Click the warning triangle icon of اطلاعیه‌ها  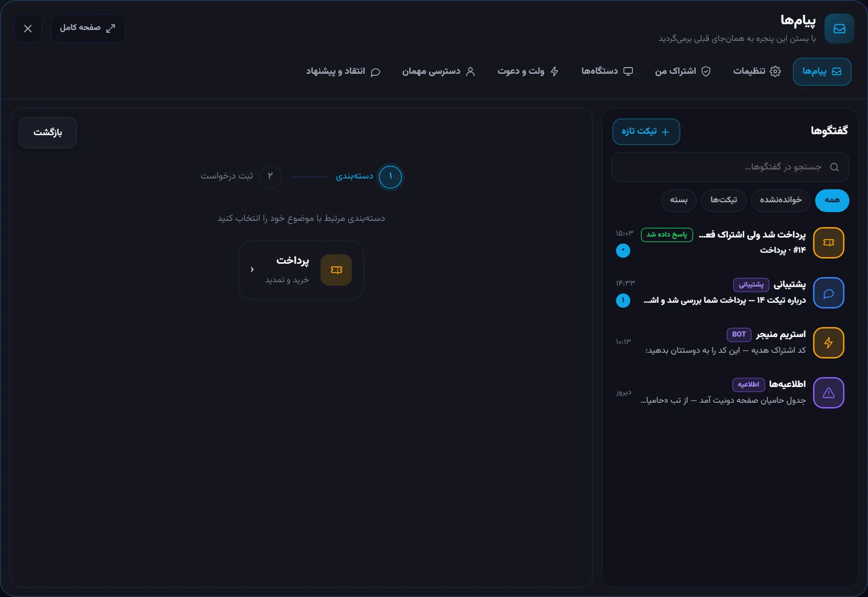tap(829, 393)
